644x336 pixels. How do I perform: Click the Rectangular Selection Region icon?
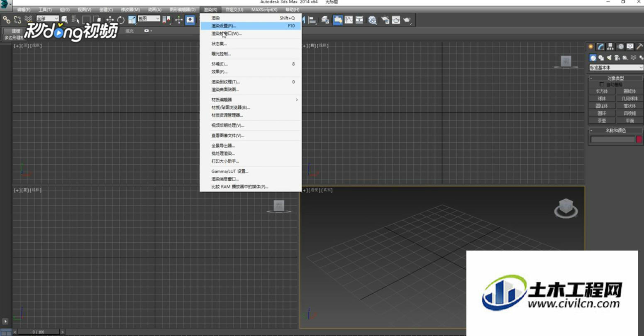86,19
